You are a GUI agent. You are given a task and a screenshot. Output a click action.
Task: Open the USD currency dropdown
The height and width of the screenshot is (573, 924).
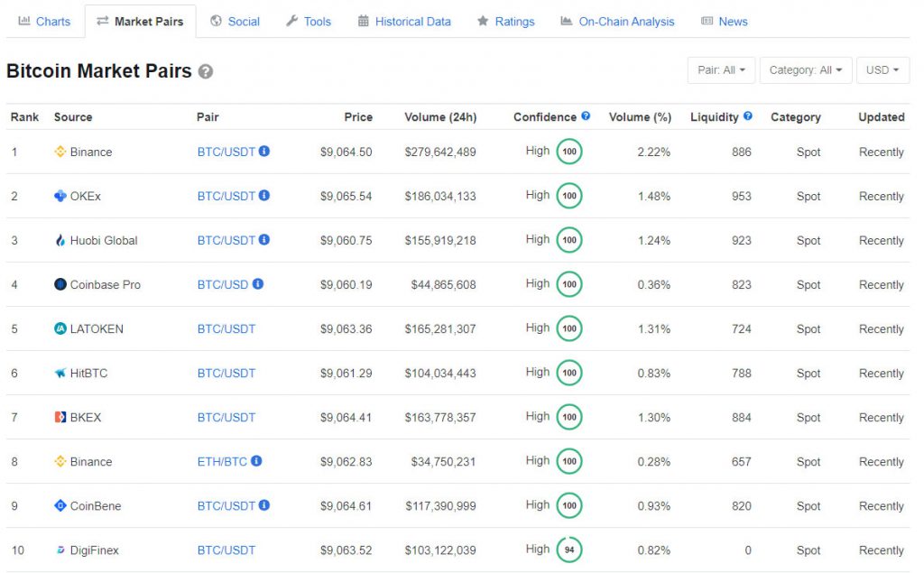[x=882, y=69]
